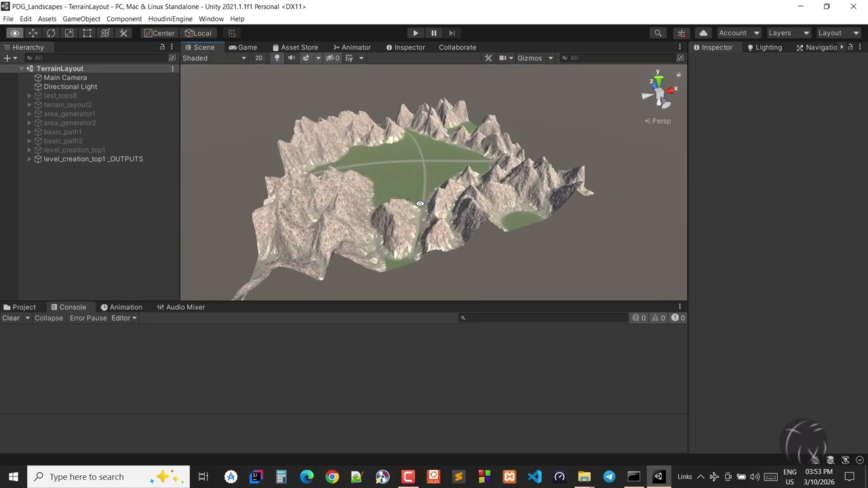The height and width of the screenshot is (488, 868).
Task: Open Hierarchy panel three-dot menu
Action: (x=172, y=47)
